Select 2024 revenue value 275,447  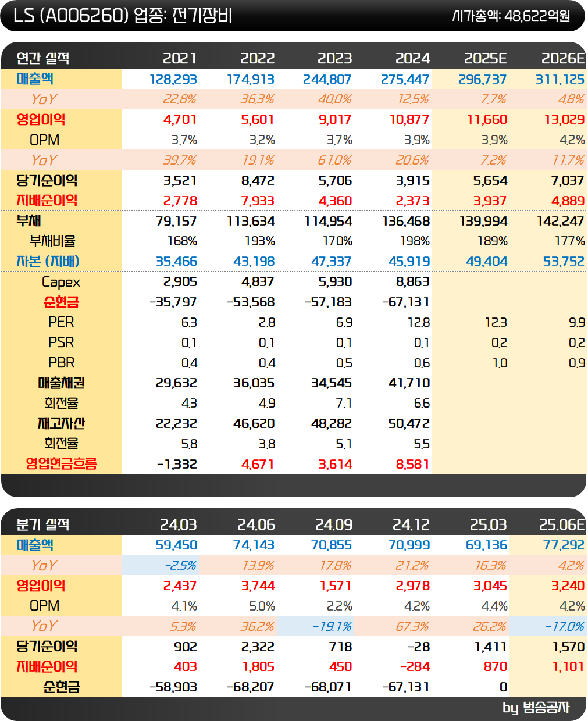405,79
